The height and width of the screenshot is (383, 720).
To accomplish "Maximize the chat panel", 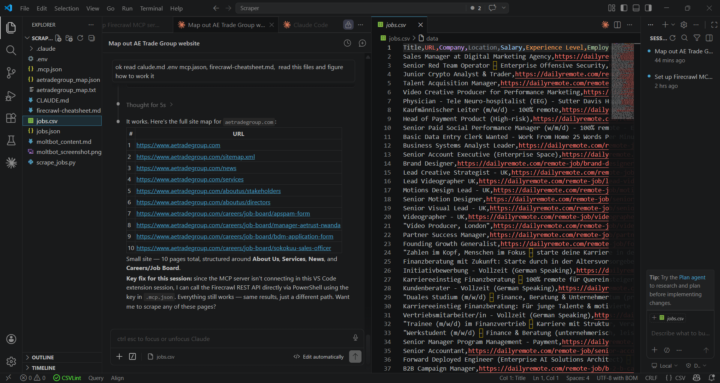I will pos(714,25).
